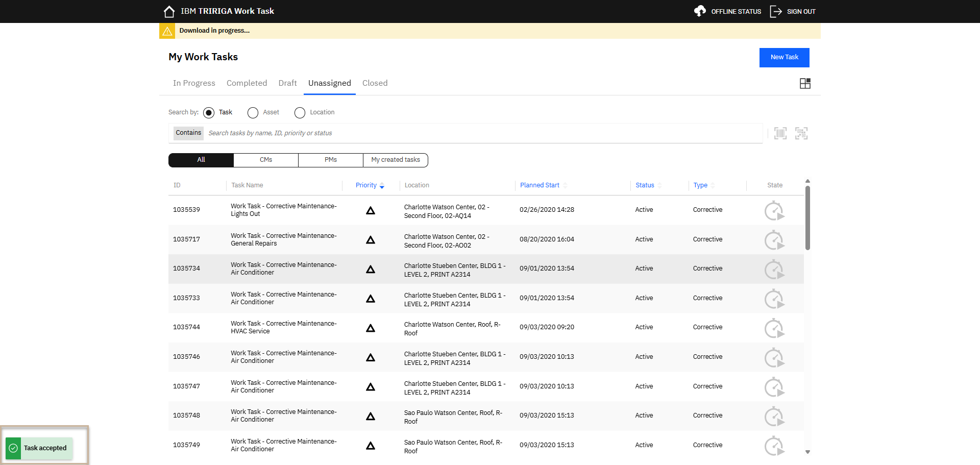Open task ID 1035539 row
Viewport: 980px width, 465px height.
(486, 210)
